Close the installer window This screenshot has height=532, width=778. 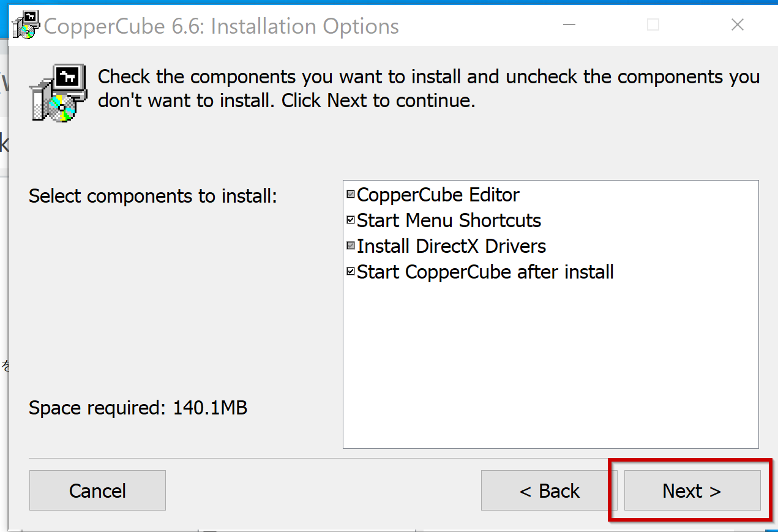(x=738, y=25)
